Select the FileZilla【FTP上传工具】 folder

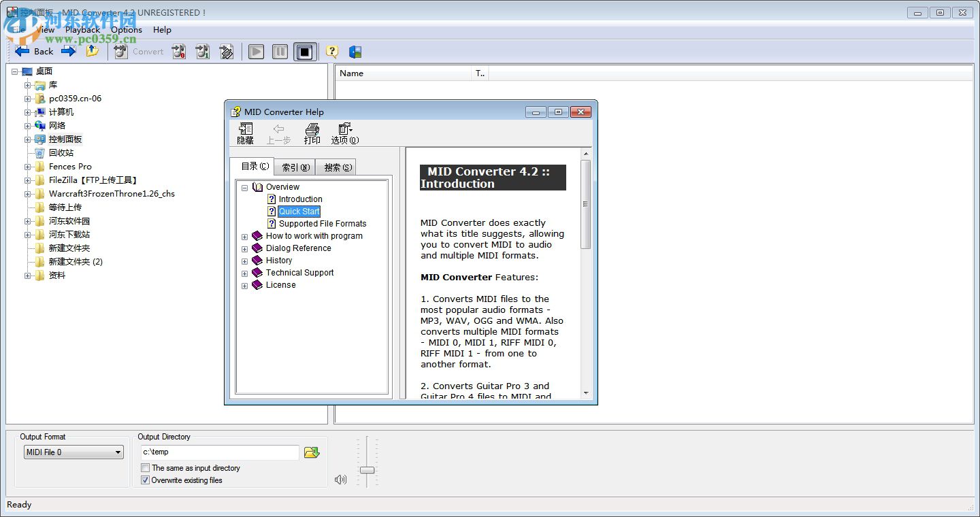click(x=93, y=180)
